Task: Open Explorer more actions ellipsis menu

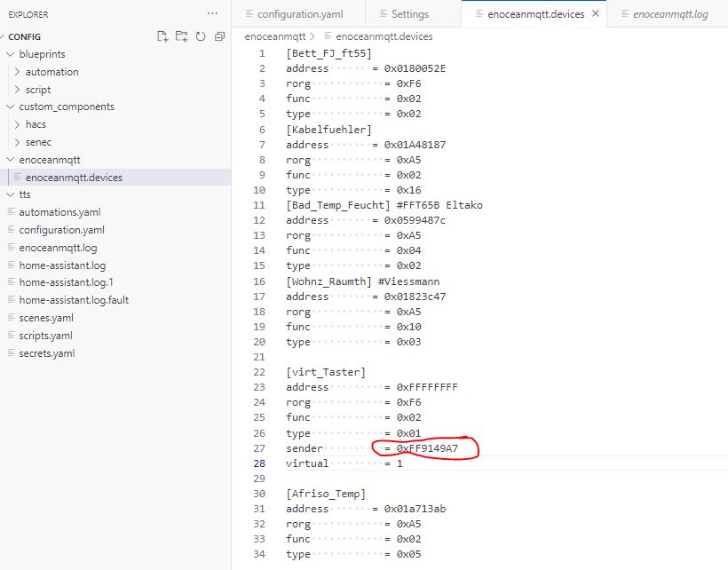Action: 211,14
